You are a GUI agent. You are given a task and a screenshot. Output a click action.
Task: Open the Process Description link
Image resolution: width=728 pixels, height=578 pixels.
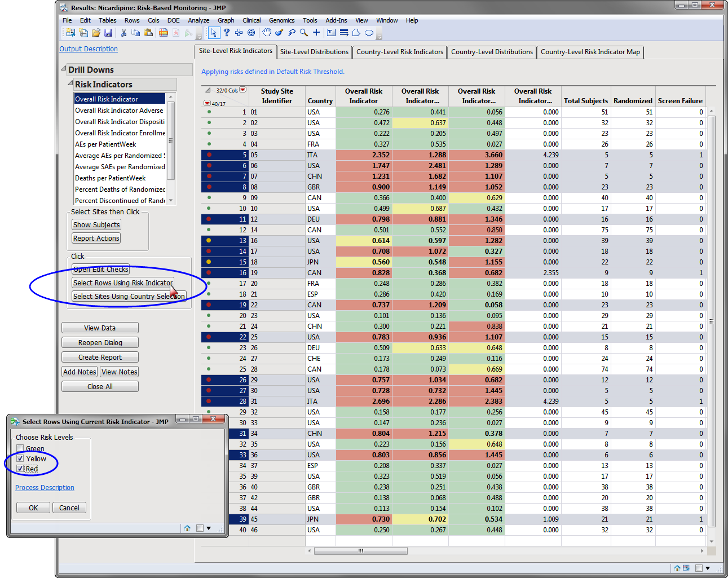coord(45,488)
